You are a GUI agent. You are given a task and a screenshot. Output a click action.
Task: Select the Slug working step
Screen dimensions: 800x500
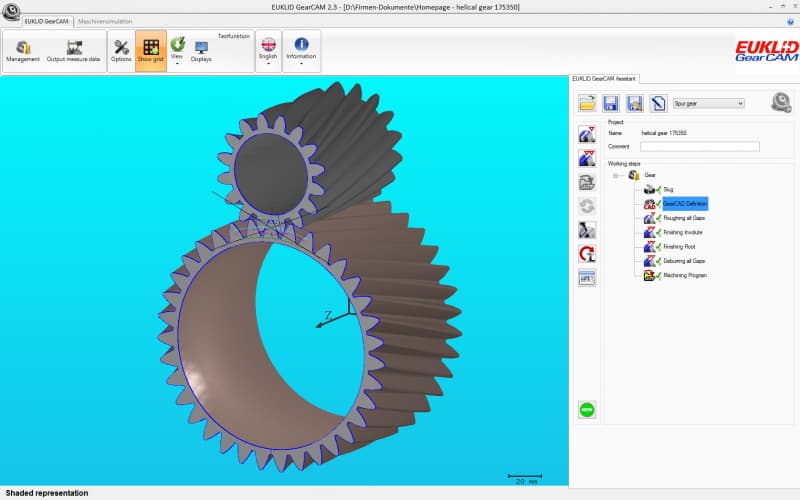668,189
